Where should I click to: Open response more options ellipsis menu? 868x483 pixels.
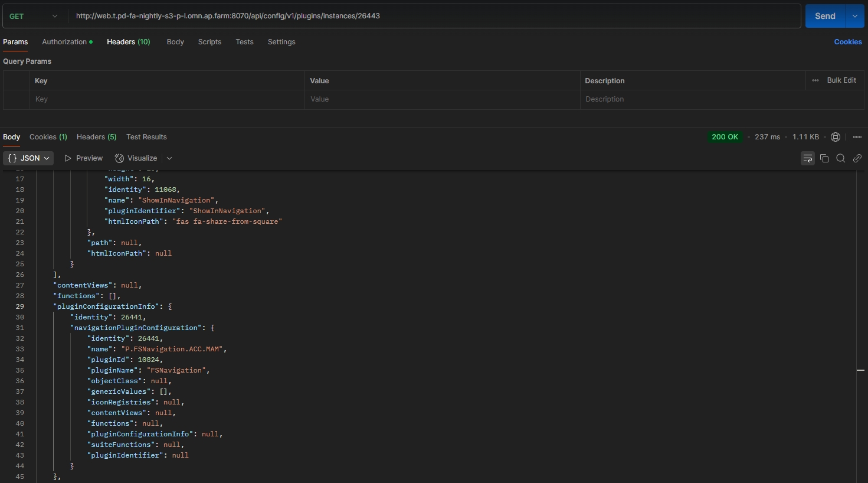(857, 137)
